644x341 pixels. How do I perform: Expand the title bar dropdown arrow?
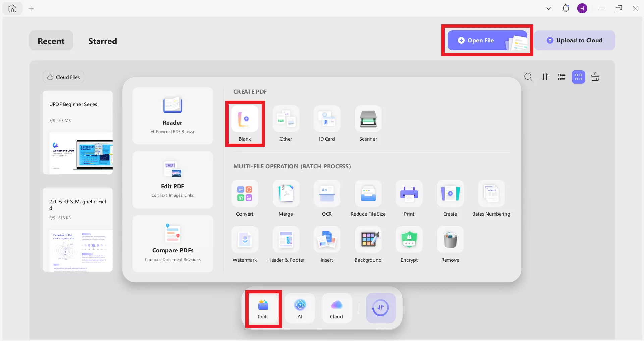549,9
